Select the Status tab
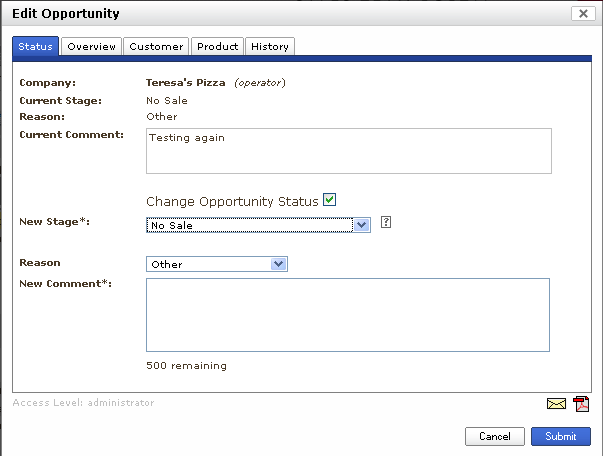Image resolution: width=603 pixels, height=456 pixels. 35,46
